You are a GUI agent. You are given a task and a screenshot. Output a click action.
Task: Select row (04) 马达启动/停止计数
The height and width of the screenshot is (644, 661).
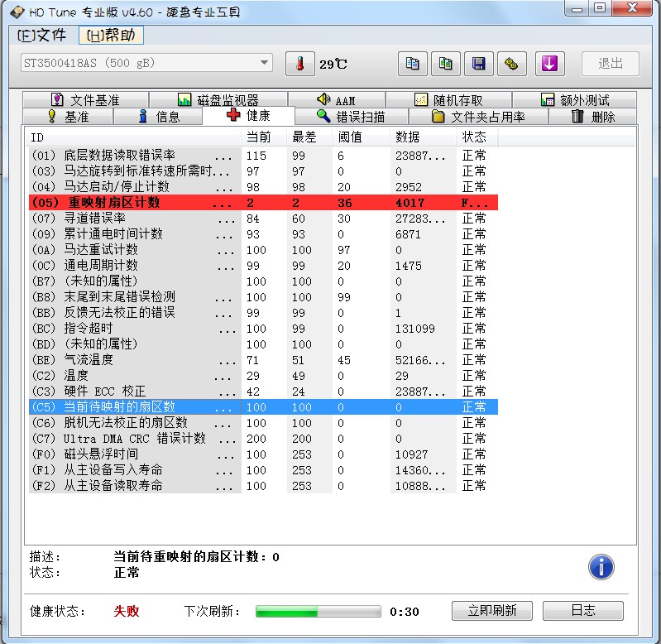(x=263, y=187)
